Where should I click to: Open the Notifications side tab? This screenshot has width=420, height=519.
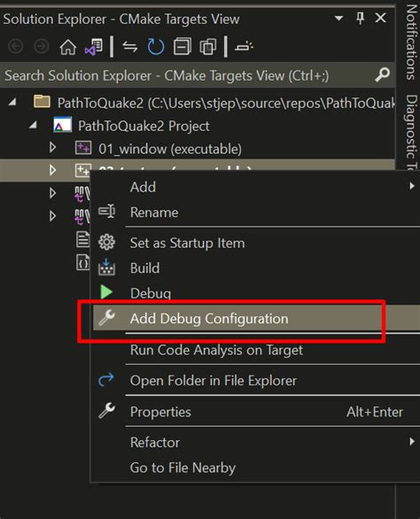pos(411,42)
